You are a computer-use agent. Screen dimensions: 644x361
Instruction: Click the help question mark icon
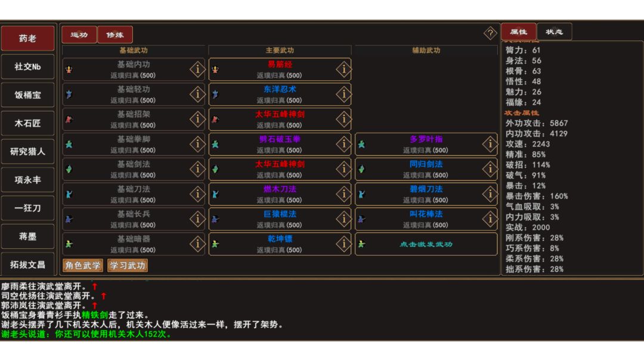[x=490, y=33]
